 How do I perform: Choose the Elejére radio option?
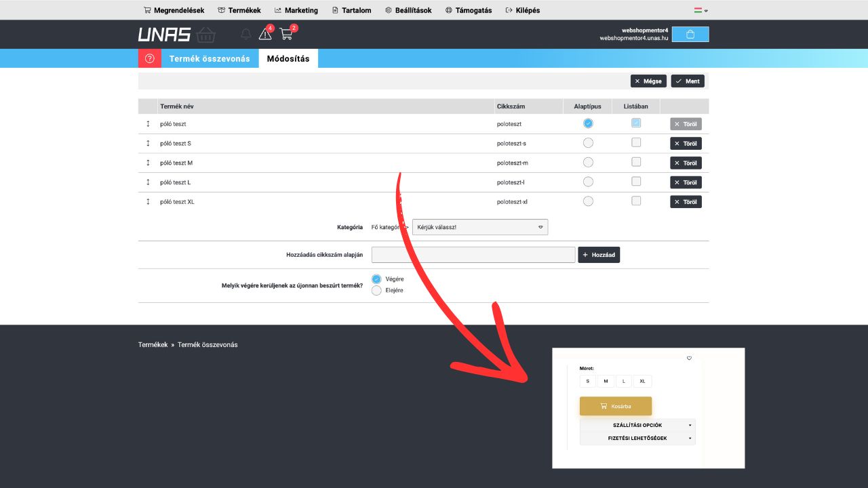376,291
